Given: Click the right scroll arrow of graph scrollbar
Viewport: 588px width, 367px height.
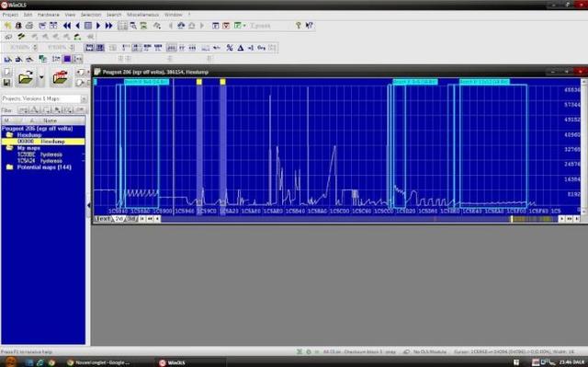Looking at the screenshot, I should pos(561,219).
